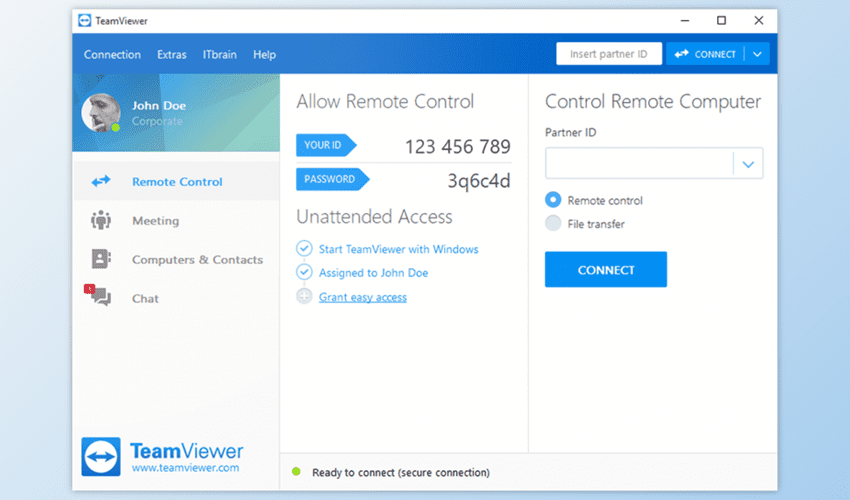Image resolution: width=850 pixels, height=500 pixels.
Task: Open the dropdown arrow next to top CONNECT
Action: point(757,54)
